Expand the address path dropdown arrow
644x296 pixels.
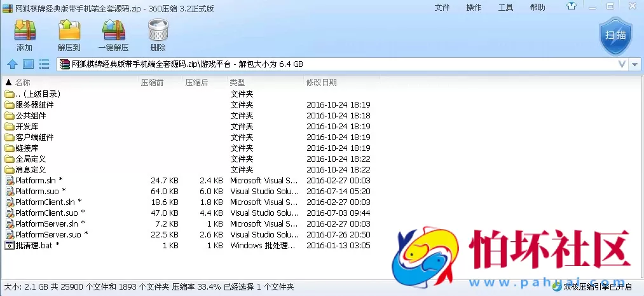coord(635,64)
